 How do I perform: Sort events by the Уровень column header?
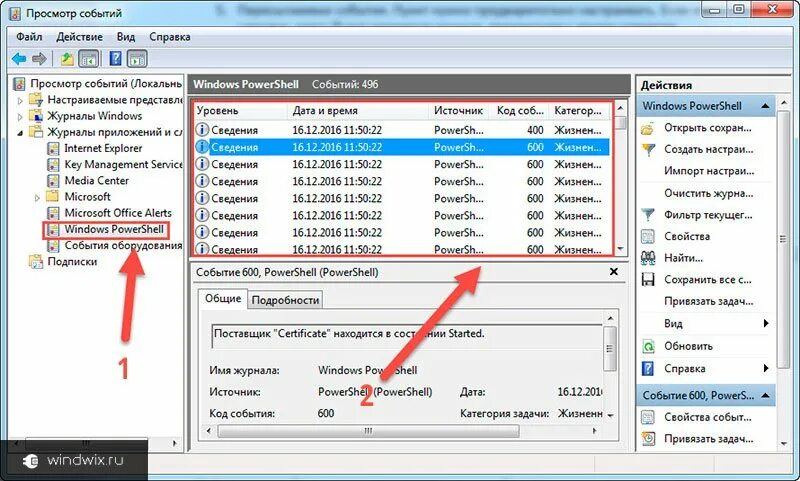[239, 111]
